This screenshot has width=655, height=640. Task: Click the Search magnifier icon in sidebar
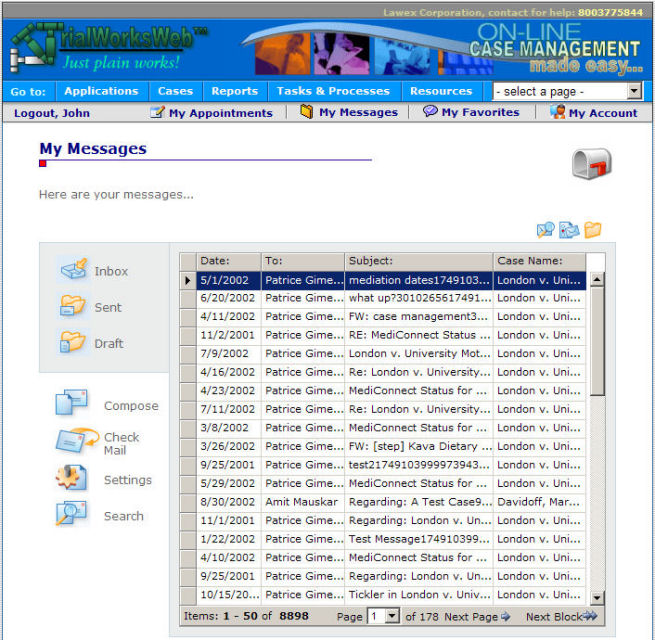pyautogui.click(x=71, y=513)
